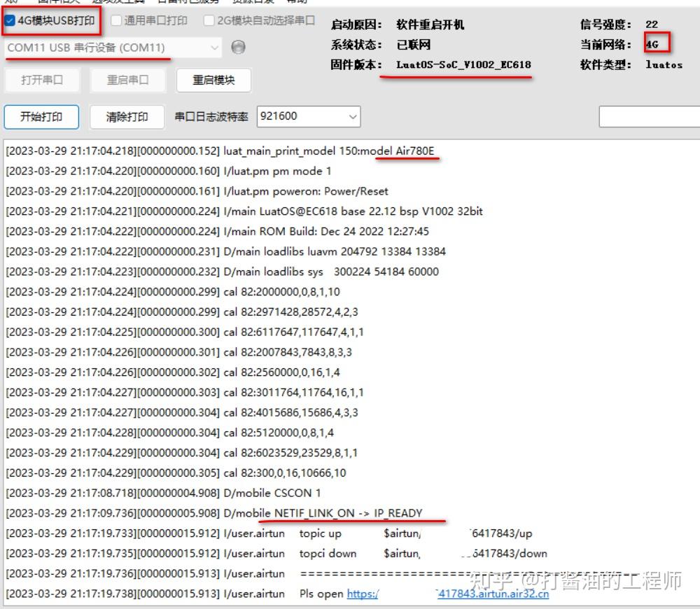
Task: Expand the COM11 USB serial device dropdown
Action: 113,48
